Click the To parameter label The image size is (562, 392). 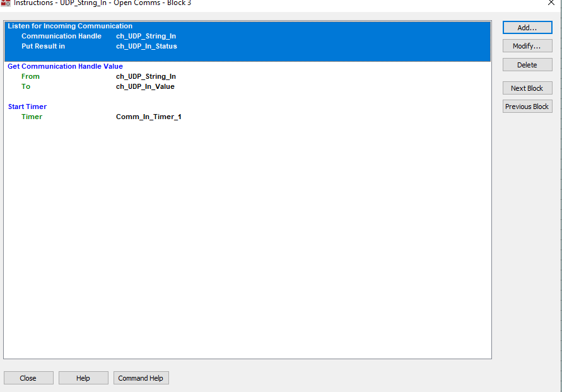25,86
